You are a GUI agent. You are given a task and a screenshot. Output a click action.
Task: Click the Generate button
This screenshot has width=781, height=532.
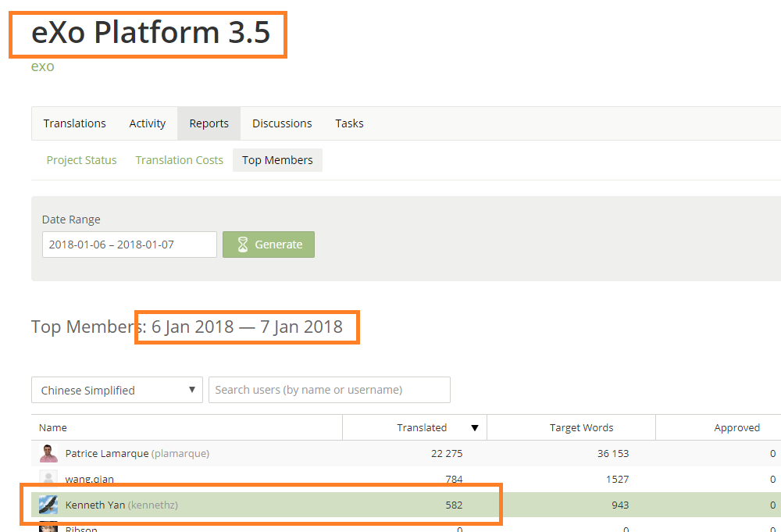269,245
